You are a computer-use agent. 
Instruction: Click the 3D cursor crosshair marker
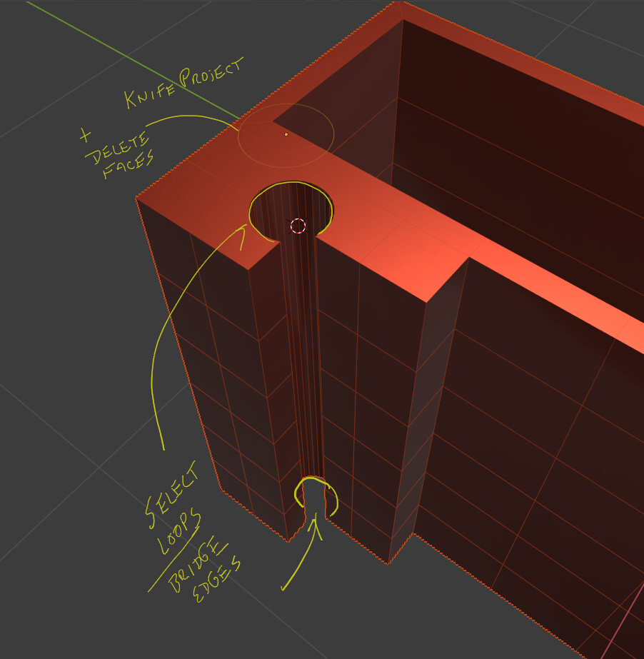(297, 226)
